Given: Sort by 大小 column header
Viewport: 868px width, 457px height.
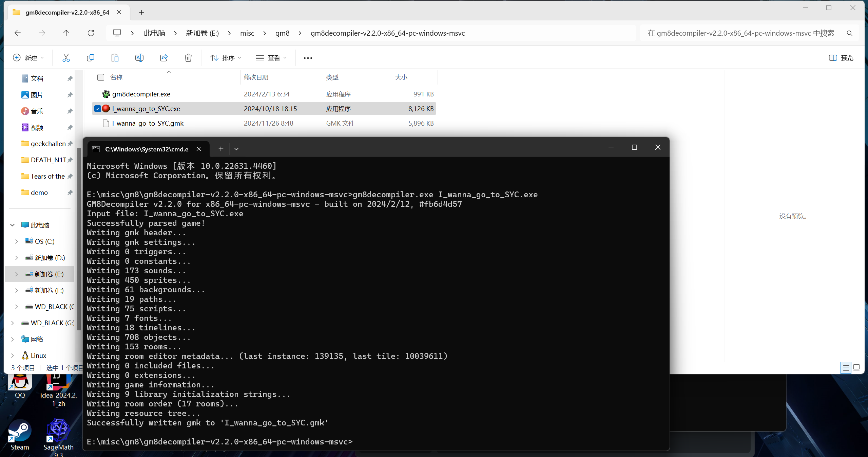Looking at the screenshot, I should tap(401, 77).
